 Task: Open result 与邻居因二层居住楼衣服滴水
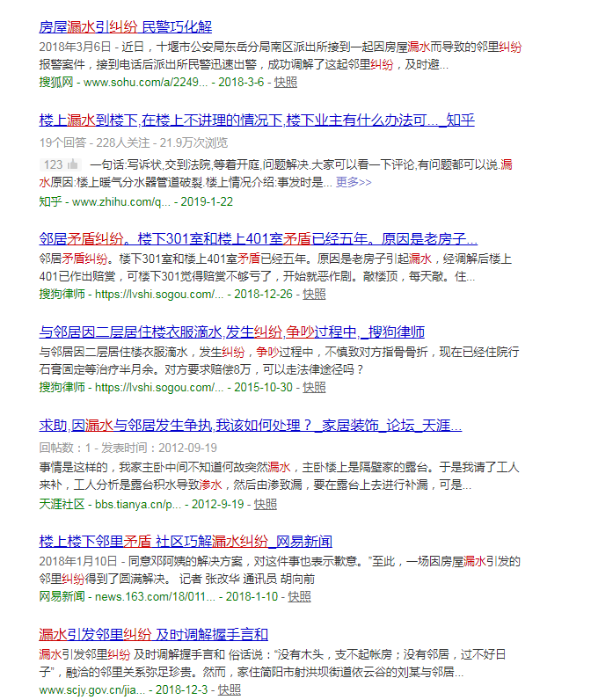(x=232, y=332)
